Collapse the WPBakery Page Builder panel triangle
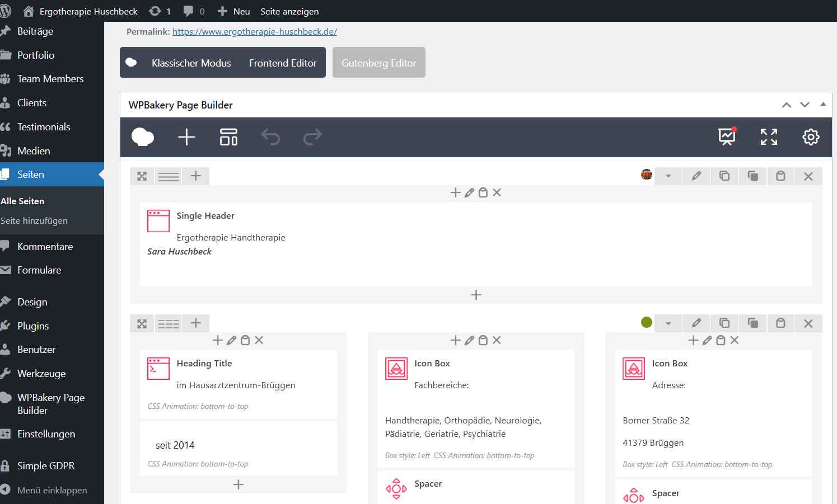The width and height of the screenshot is (837, 504). tap(823, 104)
